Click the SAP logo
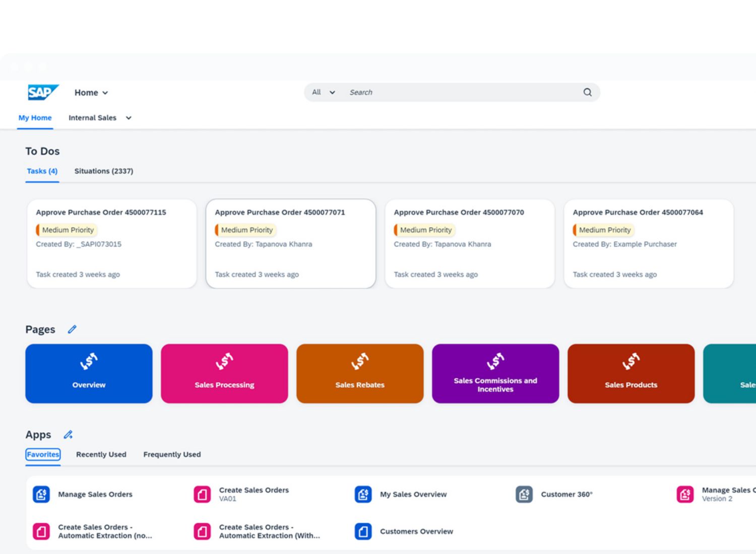 click(43, 93)
